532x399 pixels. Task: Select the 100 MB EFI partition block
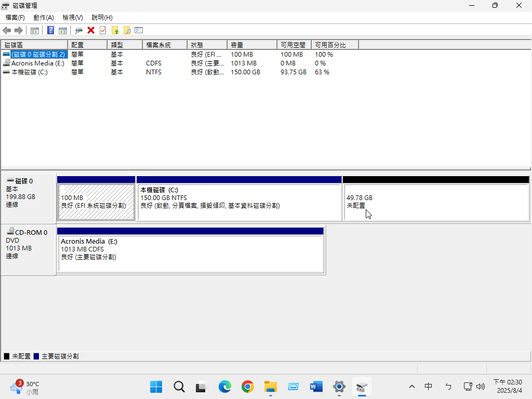96,202
